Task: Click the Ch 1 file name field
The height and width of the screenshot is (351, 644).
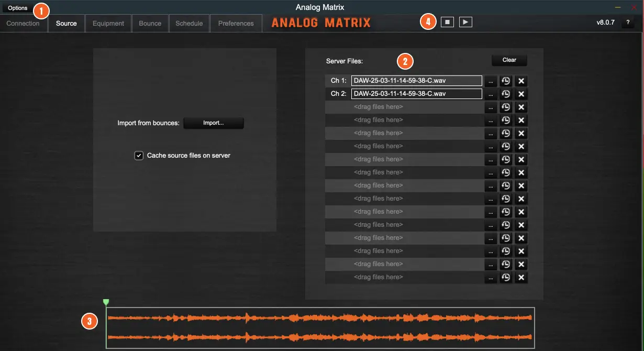Action: [x=417, y=81]
